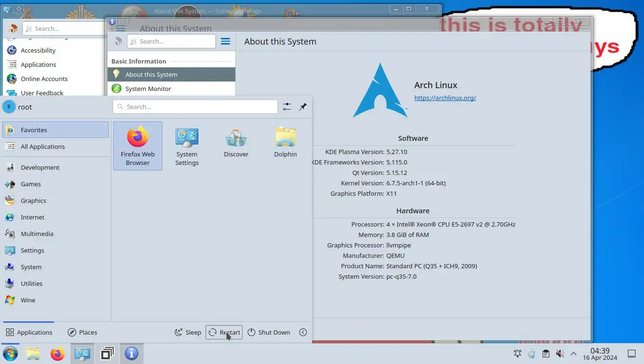Click the Kernel Version value 6.7.5-arch1-1

416,183
